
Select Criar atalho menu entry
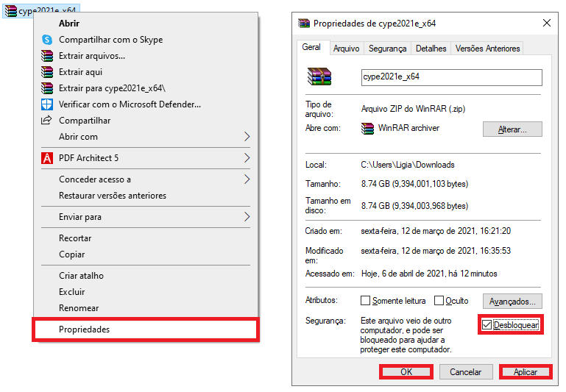[146, 276]
